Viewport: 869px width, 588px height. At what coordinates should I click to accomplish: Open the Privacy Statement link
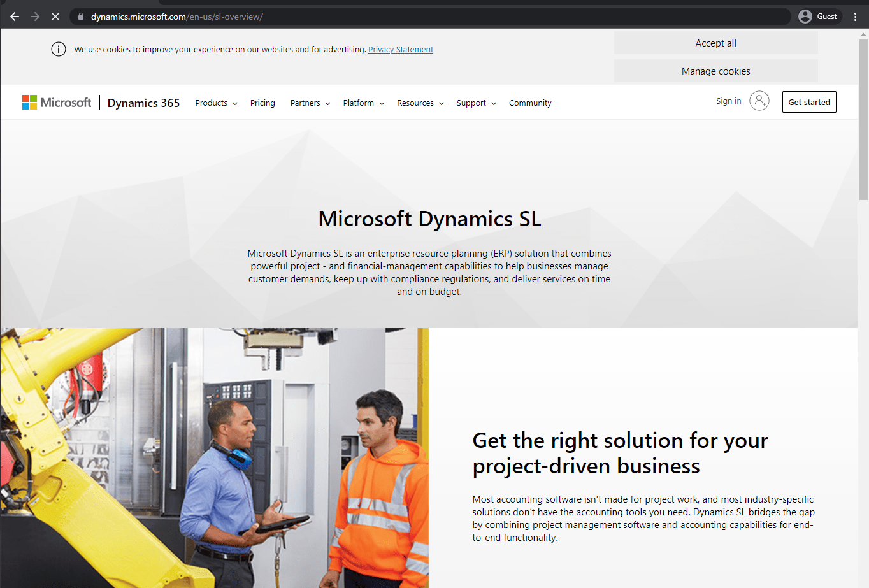click(x=401, y=49)
